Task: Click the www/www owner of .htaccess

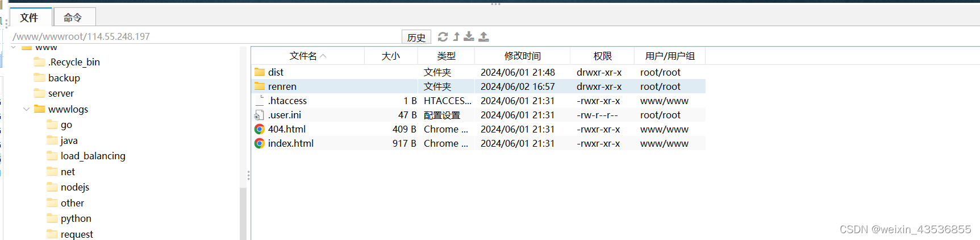Action: click(x=664, y=101)
